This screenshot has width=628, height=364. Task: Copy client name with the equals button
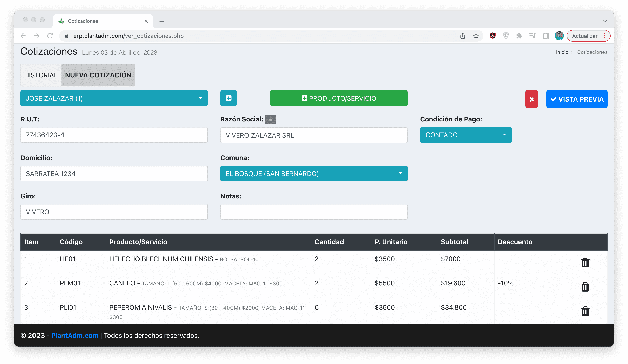pos(270,120)
